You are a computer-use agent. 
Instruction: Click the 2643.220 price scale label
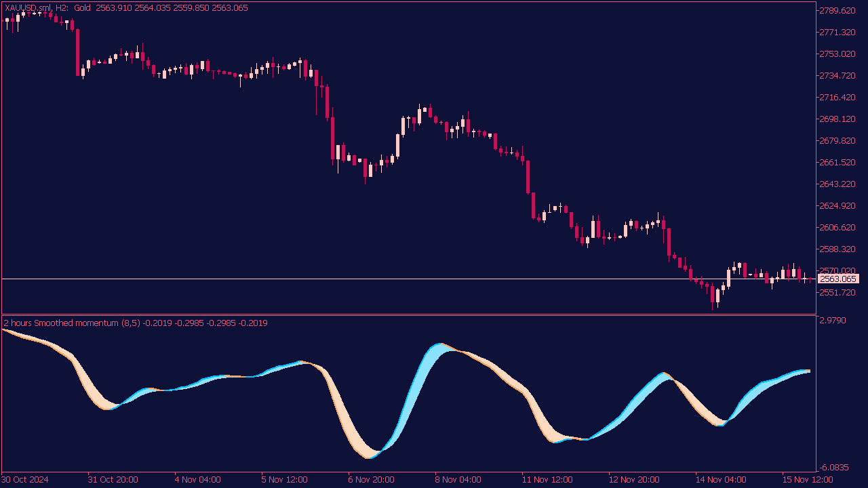click(x=837, y=184)
